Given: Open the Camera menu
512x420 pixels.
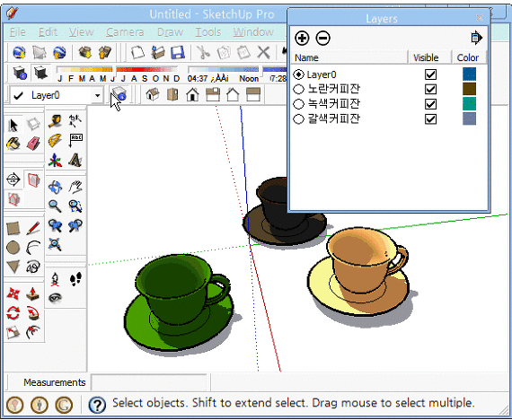Looking at the screenshot, I should pos(125,32).
